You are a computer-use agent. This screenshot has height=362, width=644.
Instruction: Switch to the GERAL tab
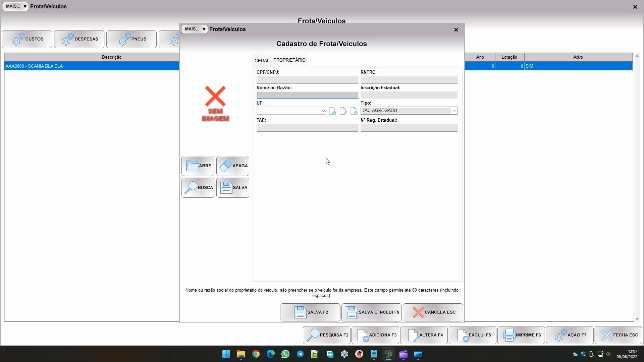[x=262, y=61]
